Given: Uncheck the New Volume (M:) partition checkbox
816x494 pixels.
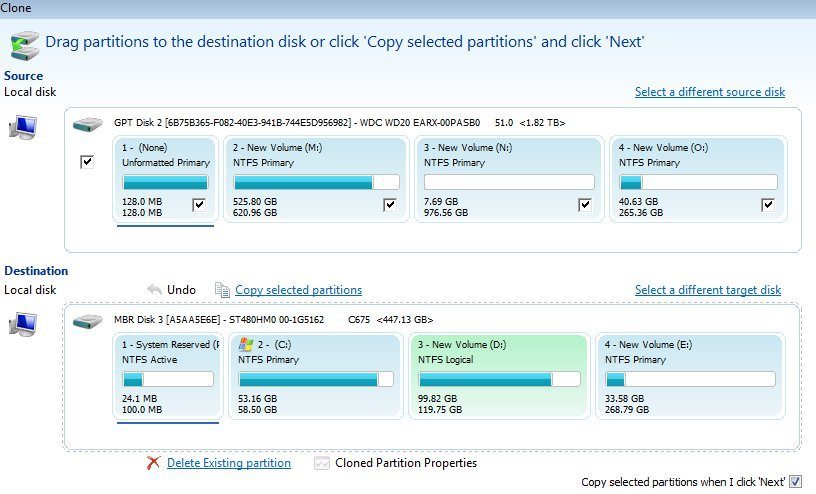Looking at the screenshot, I should (390, 205).
